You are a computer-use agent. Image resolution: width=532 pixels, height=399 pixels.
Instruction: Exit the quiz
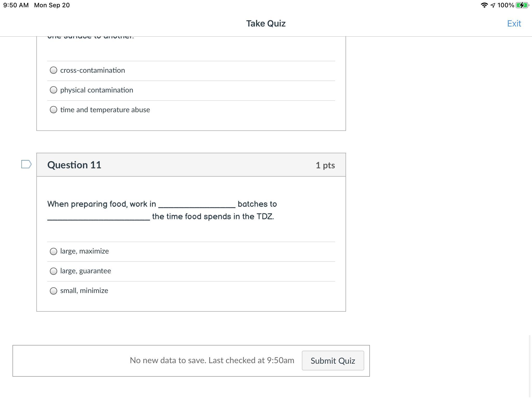(x=514, y=24)
